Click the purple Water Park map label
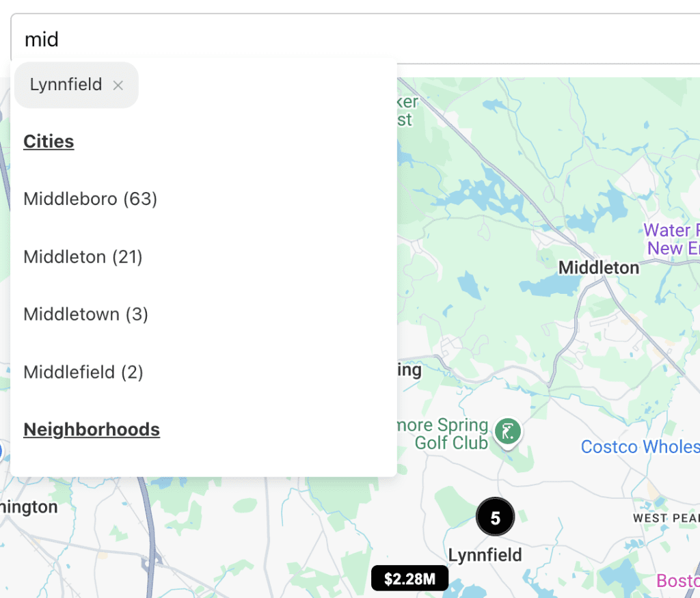The height and width of the screenshot is (598, 700). click(672, 239)
